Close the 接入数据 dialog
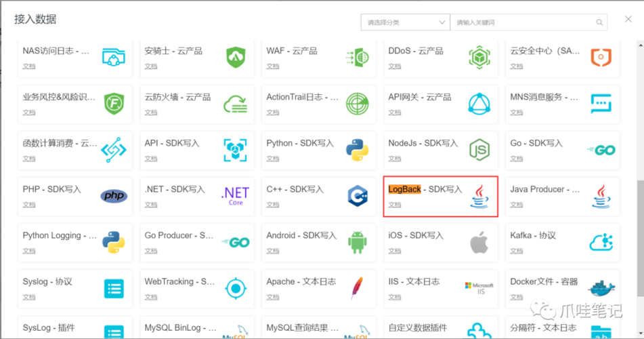 coord(628,19)
